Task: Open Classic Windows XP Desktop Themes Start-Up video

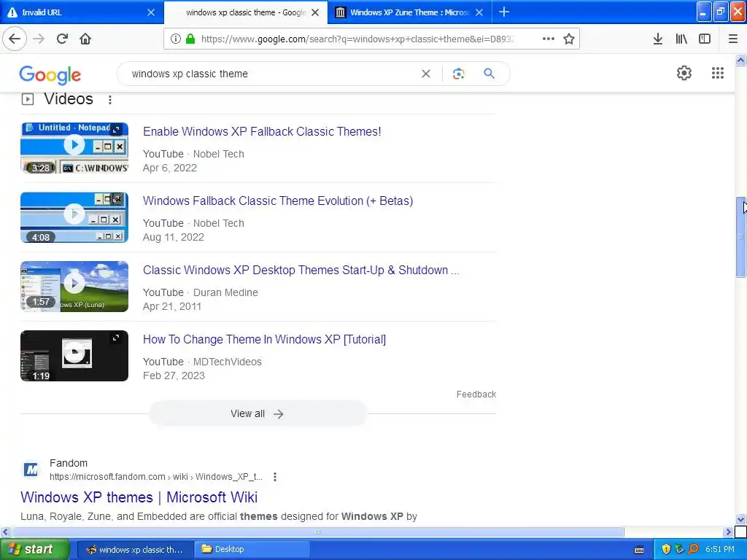Action: click(x=301, y=270)
